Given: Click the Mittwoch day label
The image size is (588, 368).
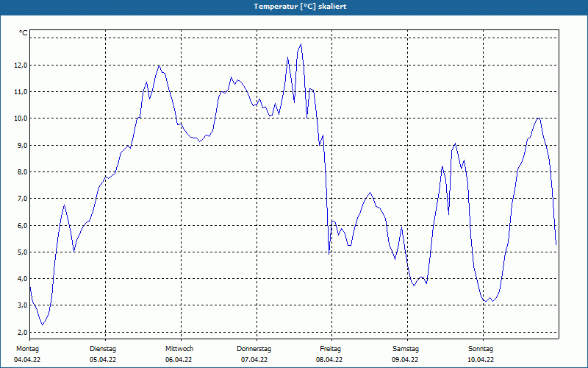Looking at the screenshot, I should 179,349.
